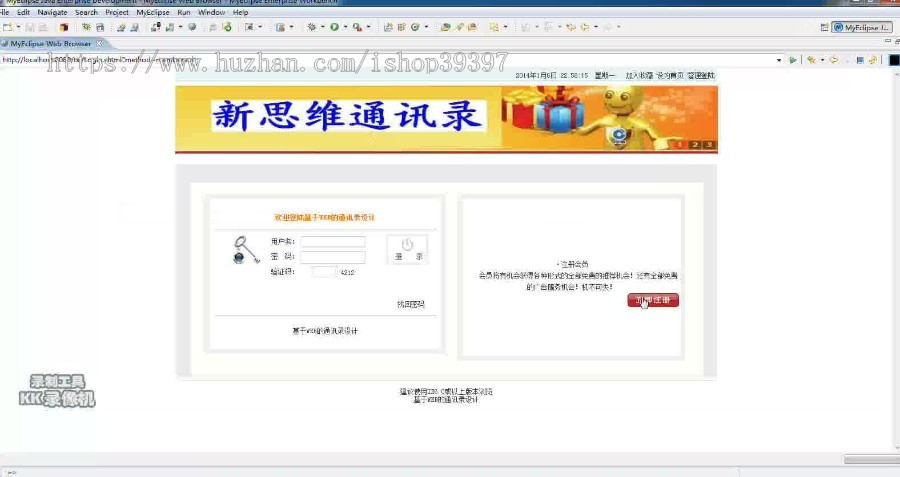Open the dropdown next to Debug icon
Screen dimensions: 900x477
pos(322,27)
